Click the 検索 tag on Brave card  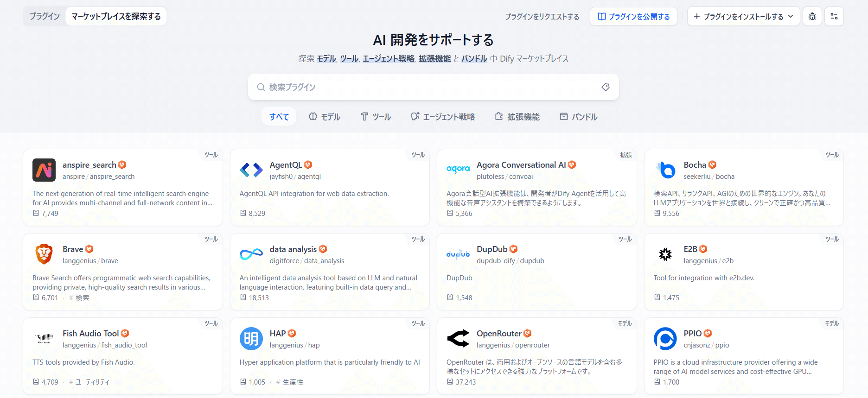click(79, 298)
